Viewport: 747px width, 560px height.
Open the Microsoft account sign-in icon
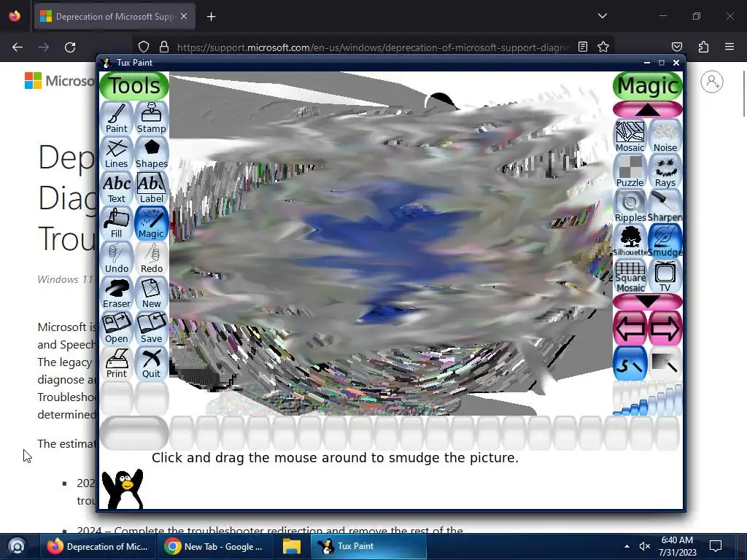pyautogui.click(x=712, y=82)
